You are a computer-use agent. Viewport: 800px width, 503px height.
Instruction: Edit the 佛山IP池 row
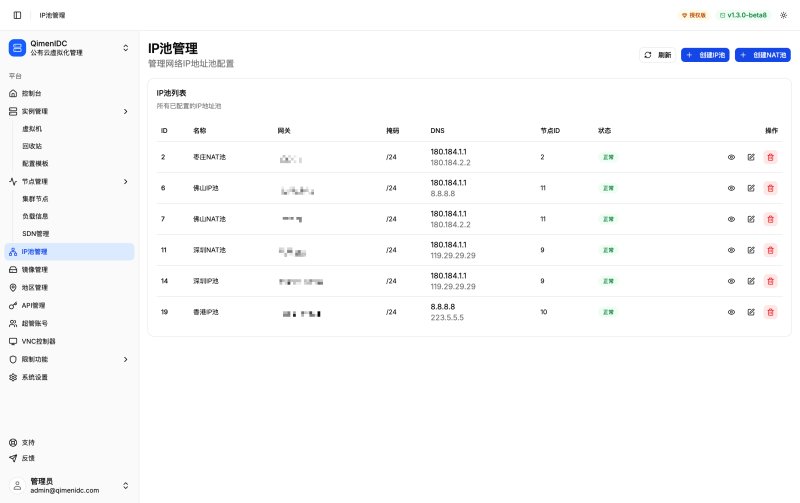pyautogui.click(x=751, y=188)
